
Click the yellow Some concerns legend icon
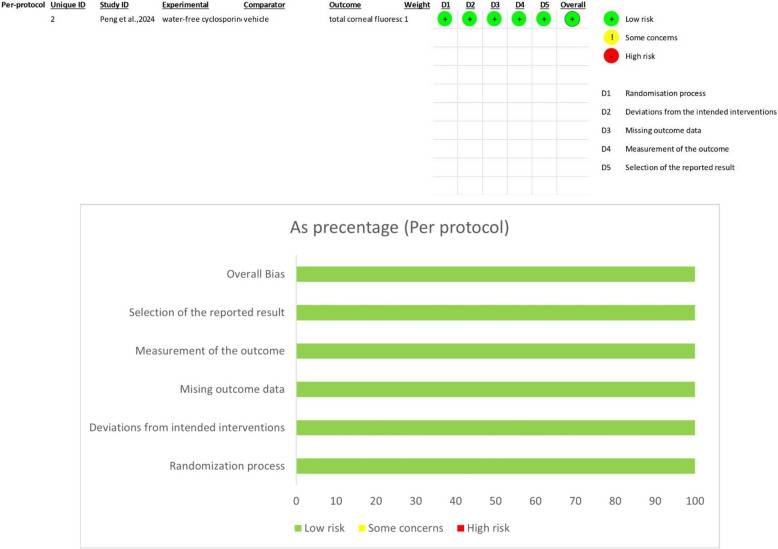[612, 38]
